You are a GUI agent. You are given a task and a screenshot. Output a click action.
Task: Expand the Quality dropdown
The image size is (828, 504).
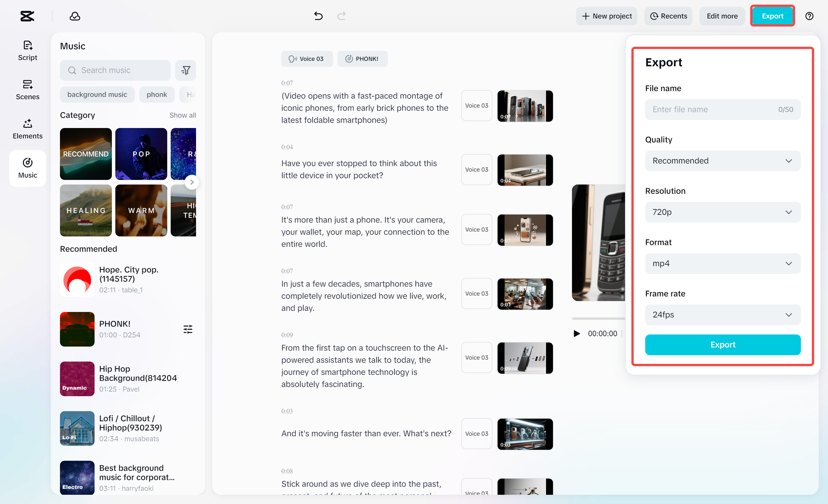coord(722,161)
